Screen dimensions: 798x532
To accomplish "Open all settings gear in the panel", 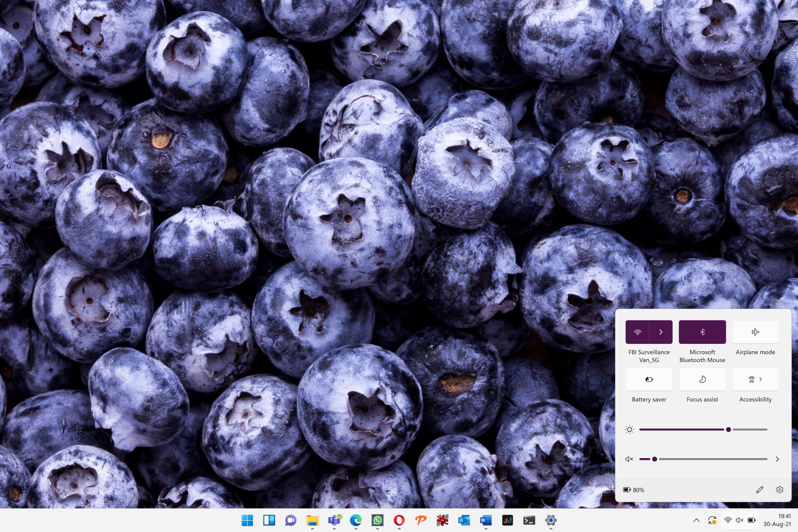I will [x=780, y=490].
